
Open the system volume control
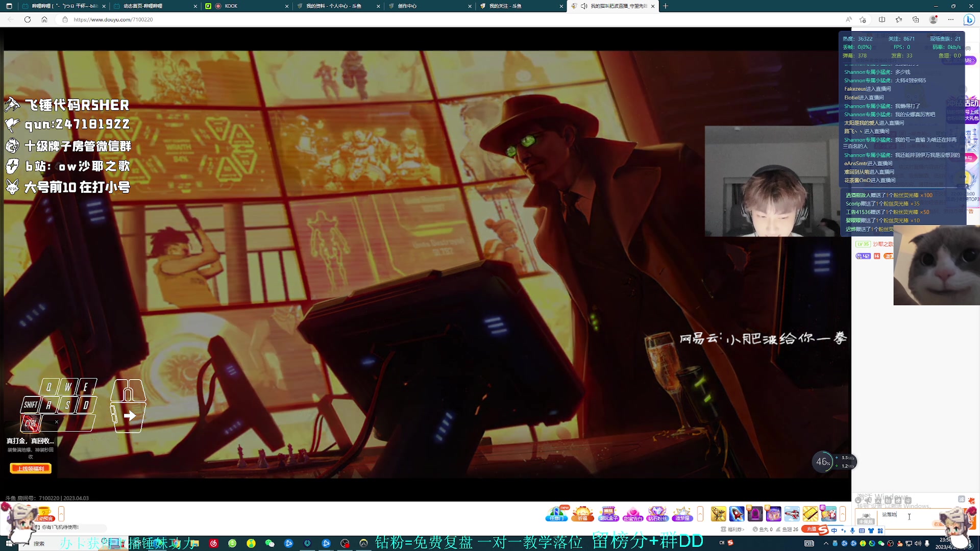tap(918, 543)
